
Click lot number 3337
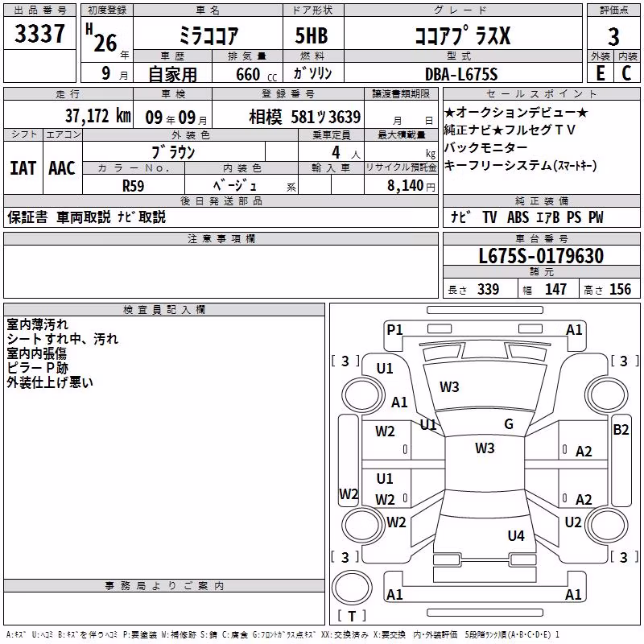point(39,34)
